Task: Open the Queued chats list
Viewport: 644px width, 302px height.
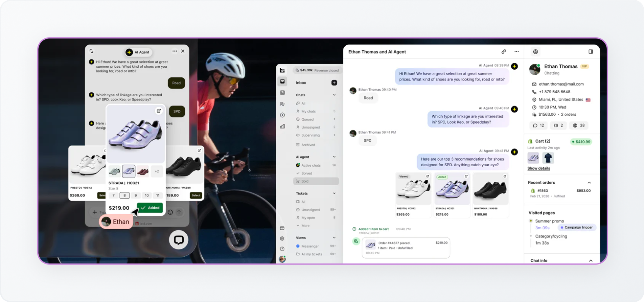Action: pos(316,119)
